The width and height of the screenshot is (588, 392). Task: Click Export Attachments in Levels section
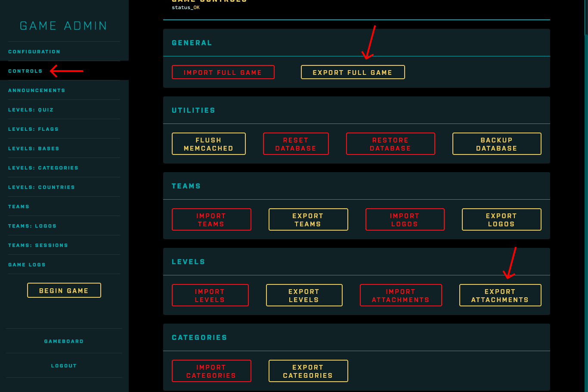click(x=500, y=295)
